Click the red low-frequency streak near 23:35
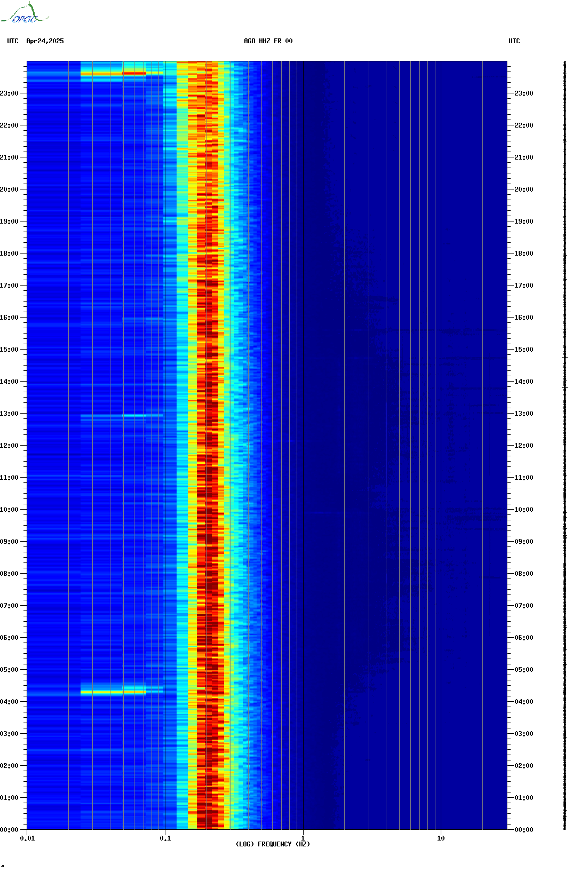This screenshot has width=588, height=872. [134, 73]
